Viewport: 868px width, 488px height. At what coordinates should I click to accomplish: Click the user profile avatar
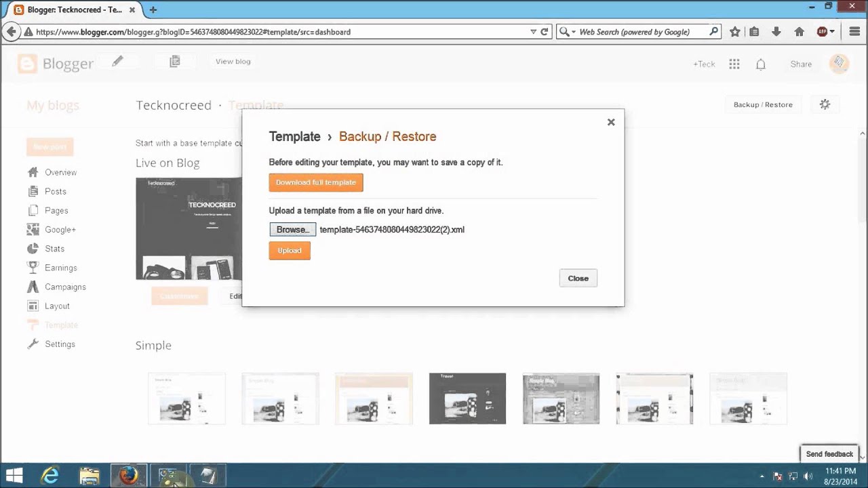click(840, 63)
